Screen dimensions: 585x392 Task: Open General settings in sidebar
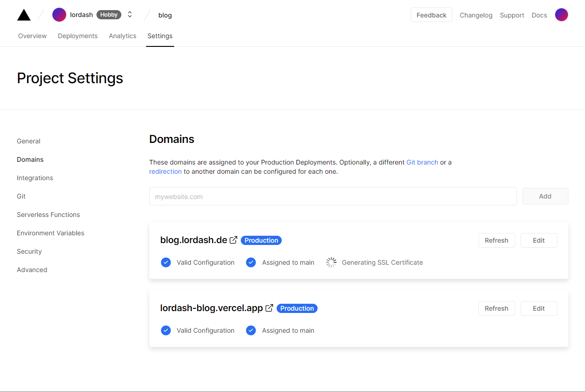point(28,141)
